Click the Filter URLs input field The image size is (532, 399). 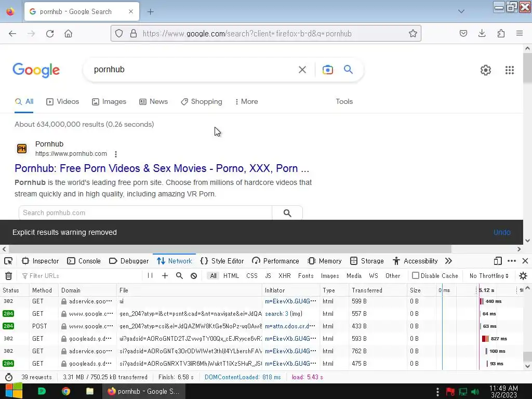pos(82,276)
